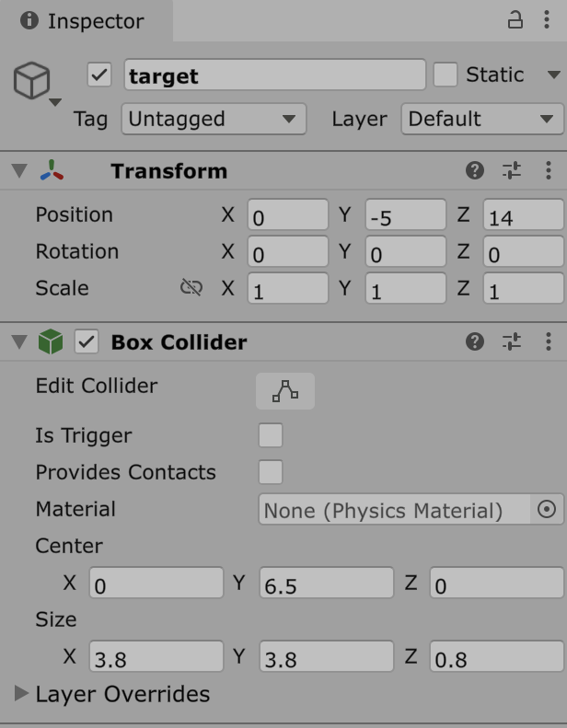Click the Rotation Z field

tap(524, 251)
